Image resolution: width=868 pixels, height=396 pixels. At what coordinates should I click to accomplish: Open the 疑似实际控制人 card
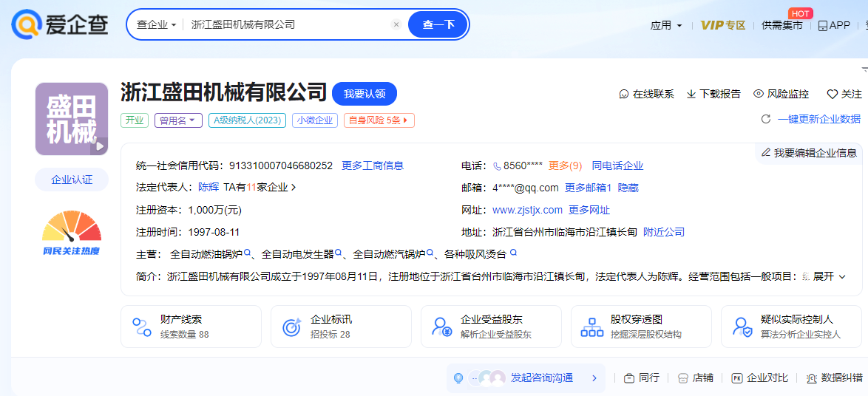[792, 327]
